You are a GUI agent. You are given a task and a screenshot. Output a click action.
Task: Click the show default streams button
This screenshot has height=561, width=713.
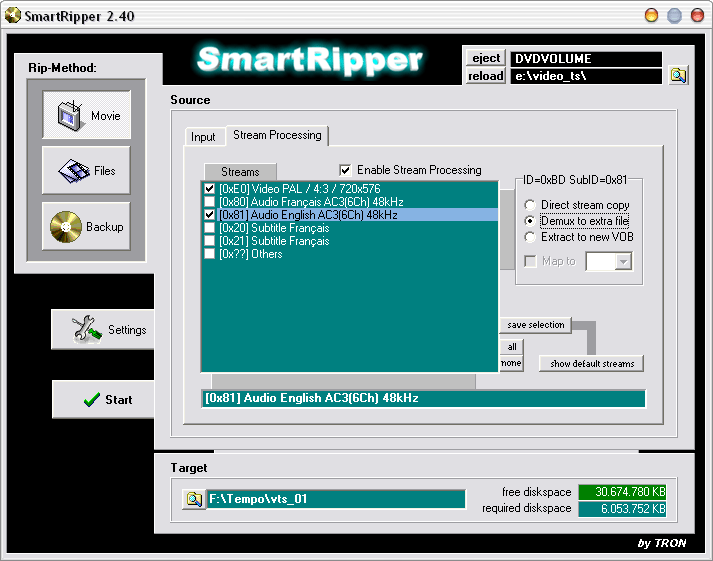pos(591,364)
